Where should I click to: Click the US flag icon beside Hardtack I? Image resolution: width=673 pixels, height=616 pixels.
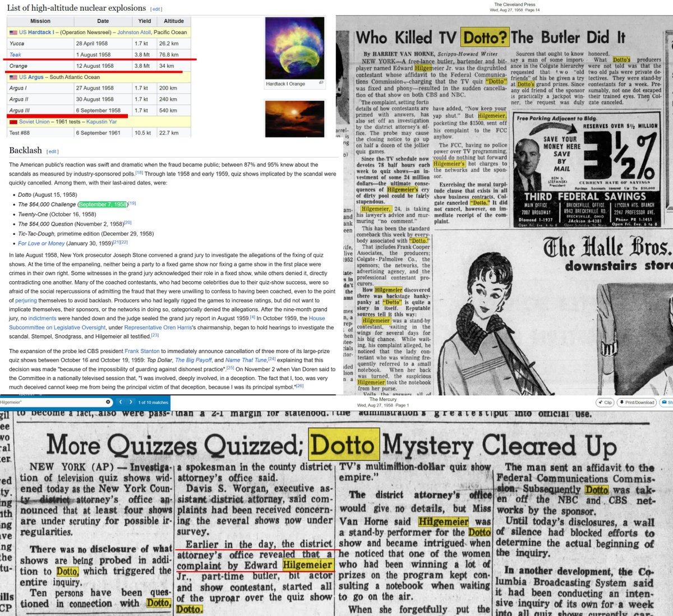coord(13,33)
